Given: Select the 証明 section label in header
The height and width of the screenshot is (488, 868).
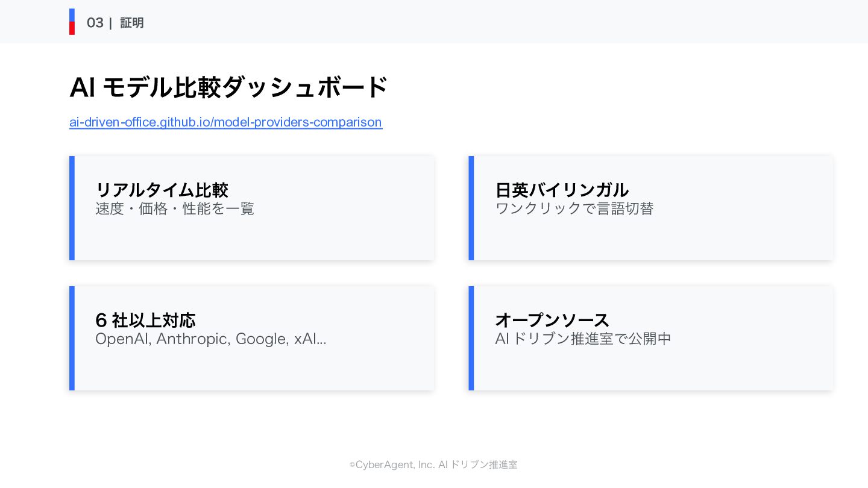Looking at the screenshot, I should (132, 23).
